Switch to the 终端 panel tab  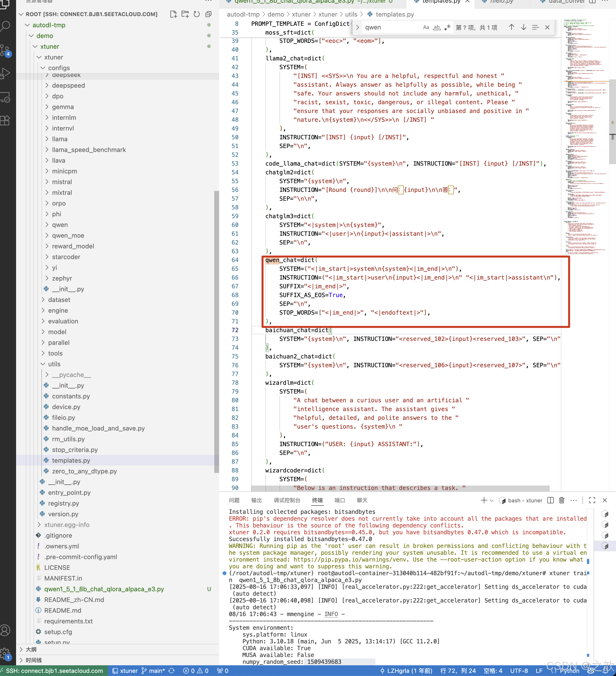coord(317,500)
